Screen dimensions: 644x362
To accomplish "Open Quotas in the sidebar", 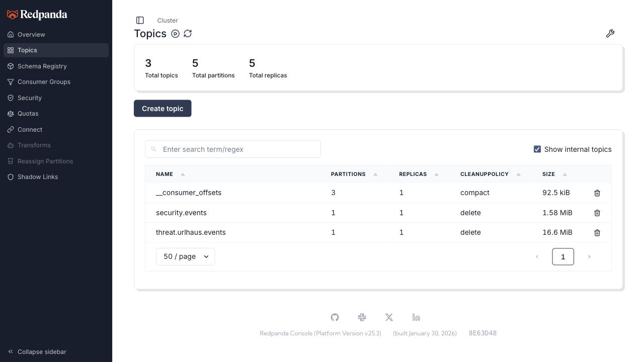I will pyautogui.click(x=56, y=114).
